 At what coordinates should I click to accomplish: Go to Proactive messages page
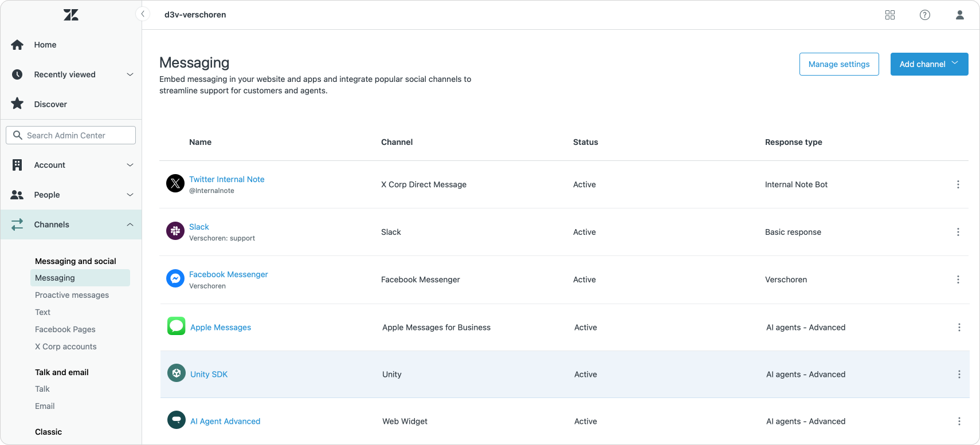click(72, 295)
